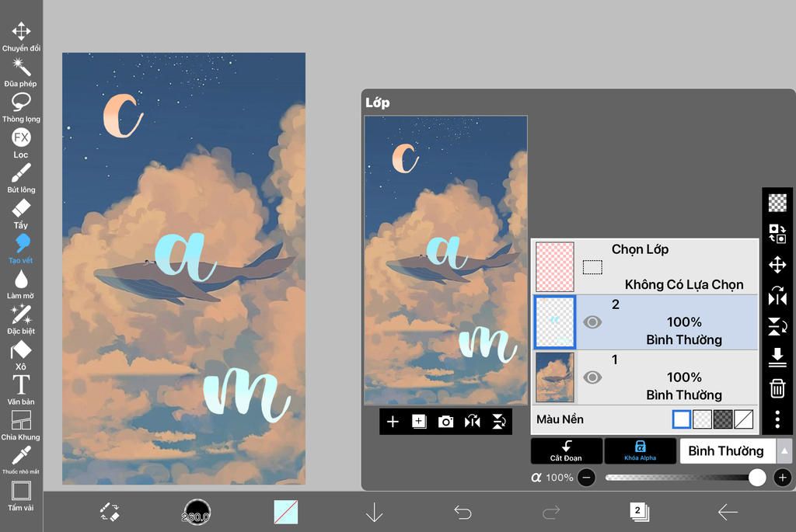Viewport: 796px width, 532px height.
Task: Select the Làm mờ blur tool
Action: 21,284
